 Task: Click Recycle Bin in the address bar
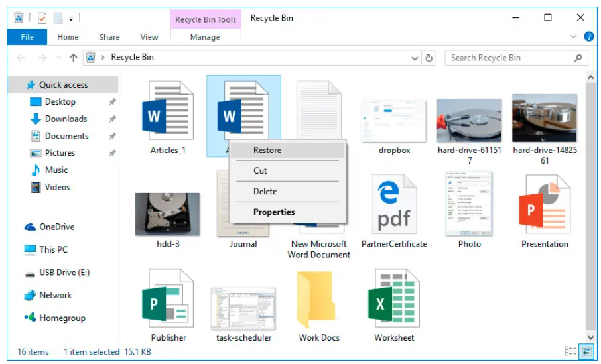(132, 57)
